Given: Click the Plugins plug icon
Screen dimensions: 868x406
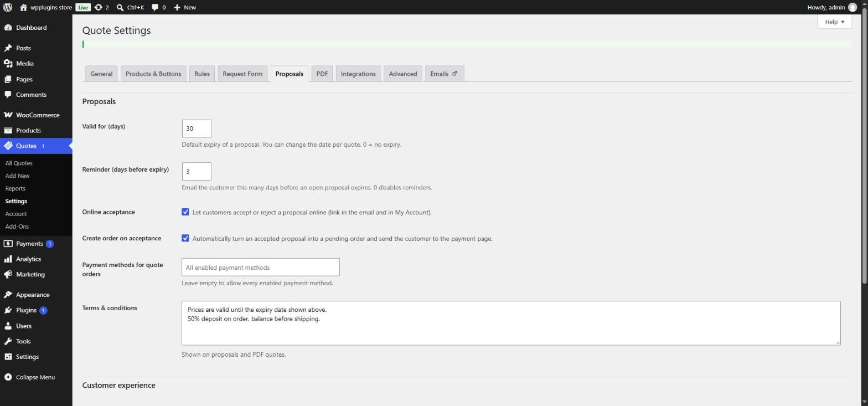Looking at the screenshot, I should 8,310.
